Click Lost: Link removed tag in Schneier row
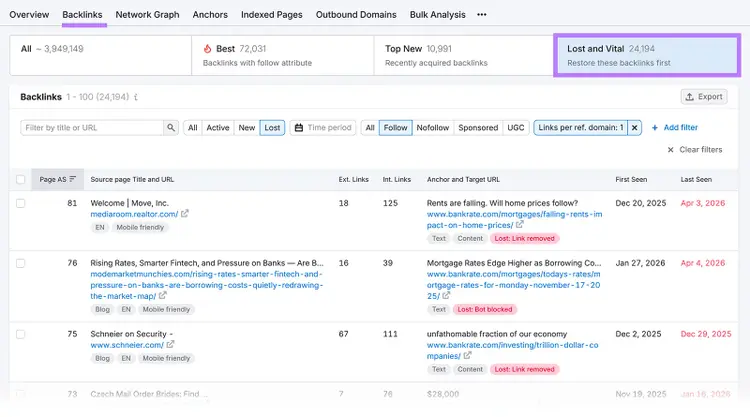 click(524, 369)
